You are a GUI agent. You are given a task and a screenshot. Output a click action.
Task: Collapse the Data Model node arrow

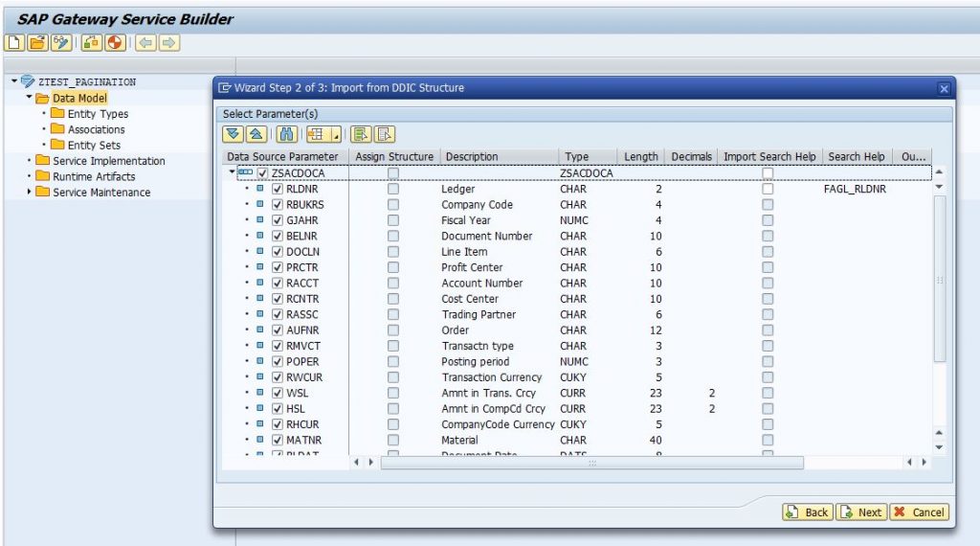(29, 97)
